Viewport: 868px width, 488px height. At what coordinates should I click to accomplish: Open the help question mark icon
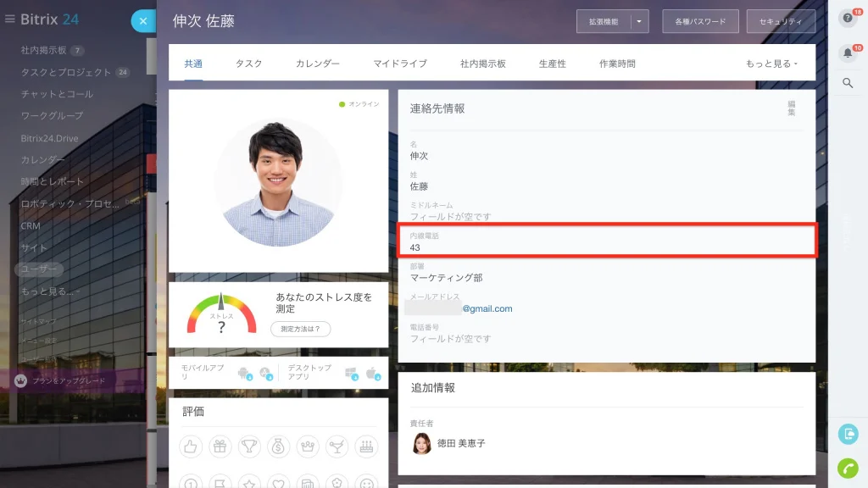click(x=848, y=19)
